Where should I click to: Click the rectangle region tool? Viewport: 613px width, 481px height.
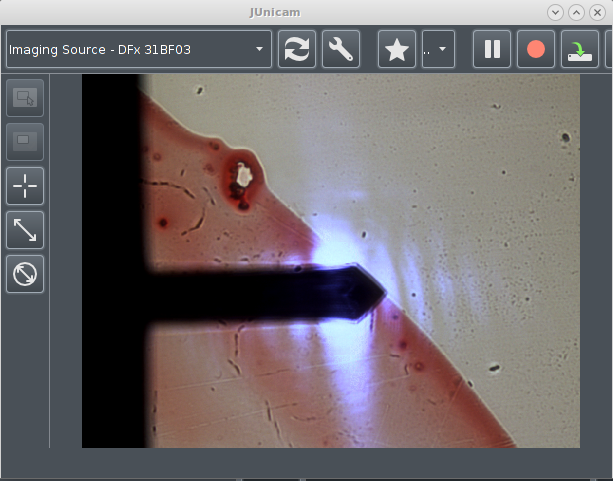point(25,142)
